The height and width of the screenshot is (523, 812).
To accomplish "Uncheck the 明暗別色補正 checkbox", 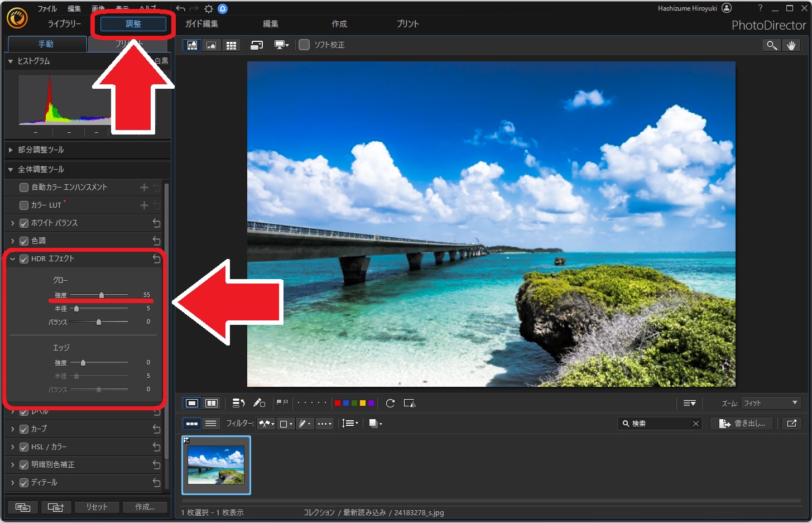I will [x=24, y=465].
